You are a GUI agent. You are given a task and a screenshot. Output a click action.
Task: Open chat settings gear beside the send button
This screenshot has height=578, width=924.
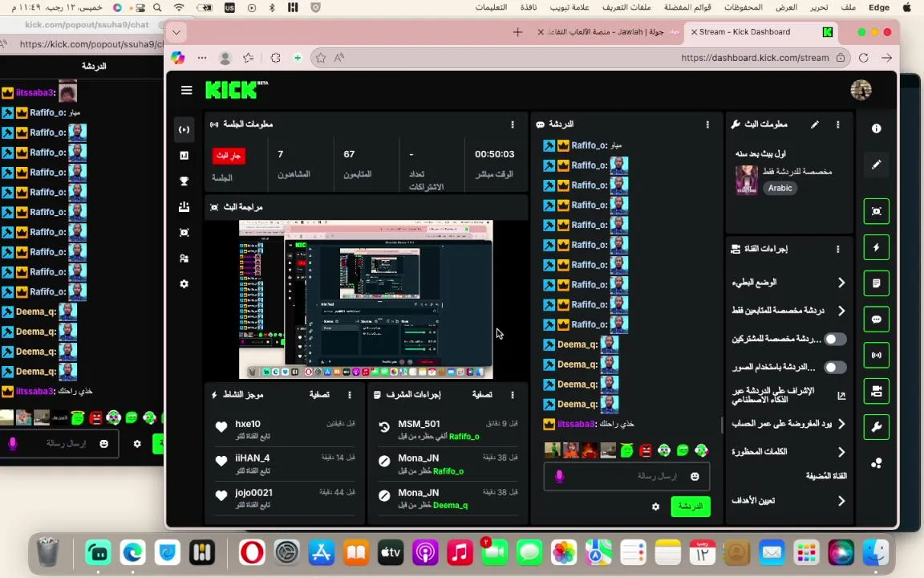point(655,507)
